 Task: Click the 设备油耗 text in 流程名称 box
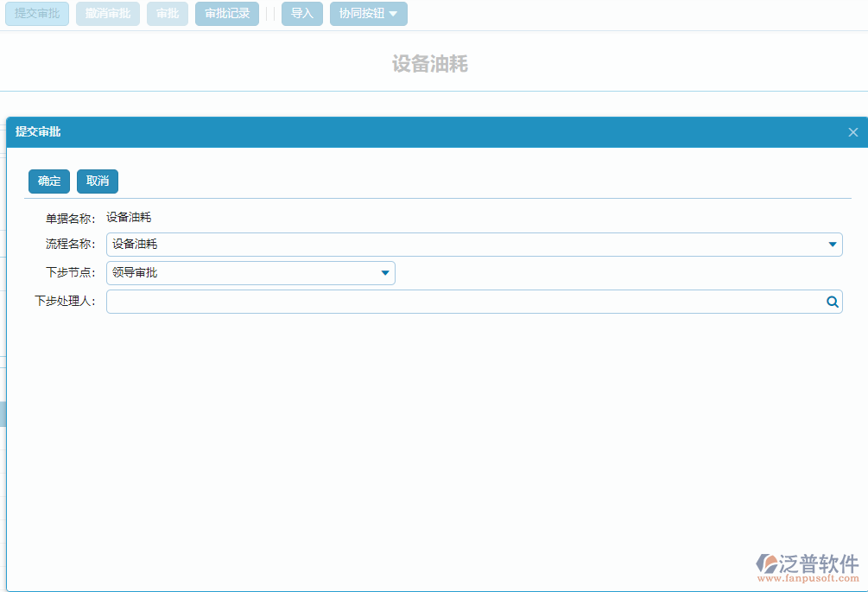pyautogui.click(x=135, y=245)
